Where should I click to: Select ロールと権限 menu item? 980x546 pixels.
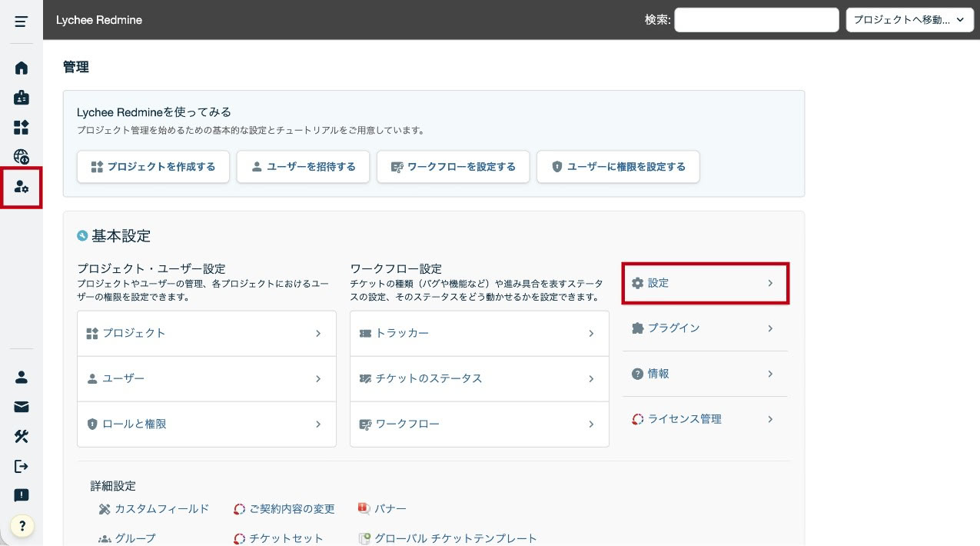[206, 424]
